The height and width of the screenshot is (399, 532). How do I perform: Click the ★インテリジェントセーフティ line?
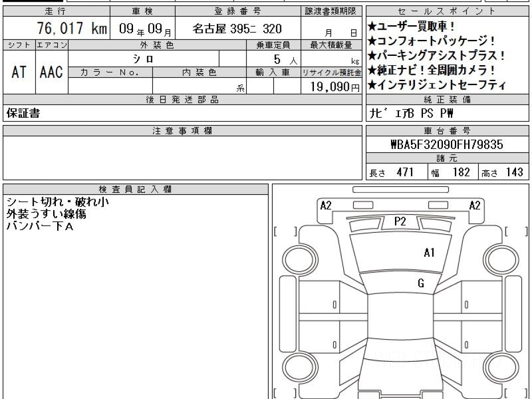click(x=437, y=85)
